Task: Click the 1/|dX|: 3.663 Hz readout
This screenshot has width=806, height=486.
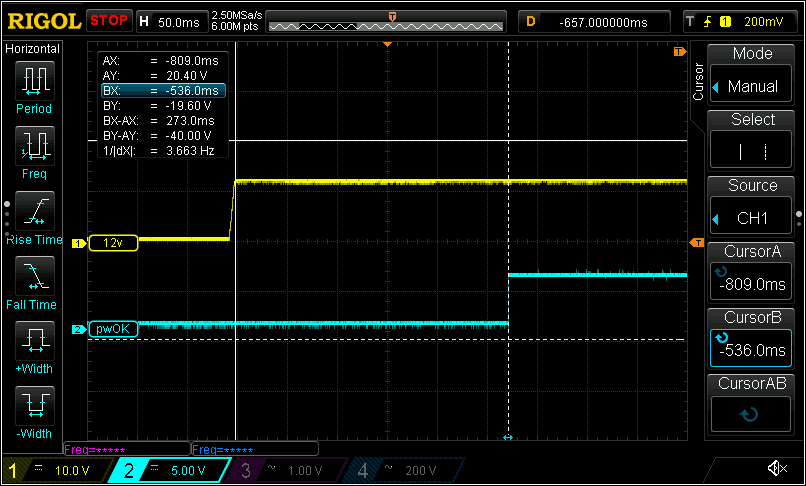Action: pos(159,151)
